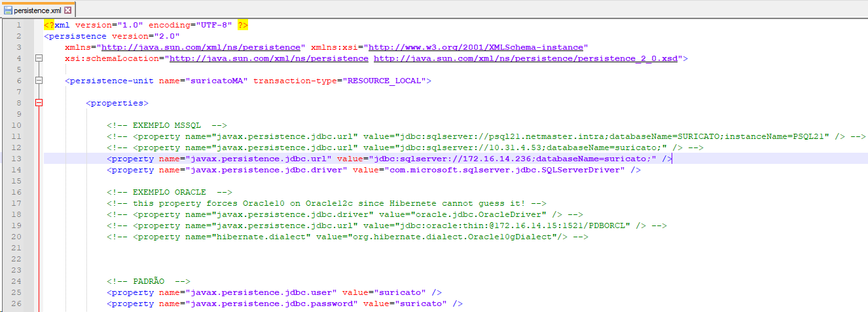This screenshot has height=312, width=868.
Task: Click the active jdbc URL value with 172.16.14.236
Action: 513,159
